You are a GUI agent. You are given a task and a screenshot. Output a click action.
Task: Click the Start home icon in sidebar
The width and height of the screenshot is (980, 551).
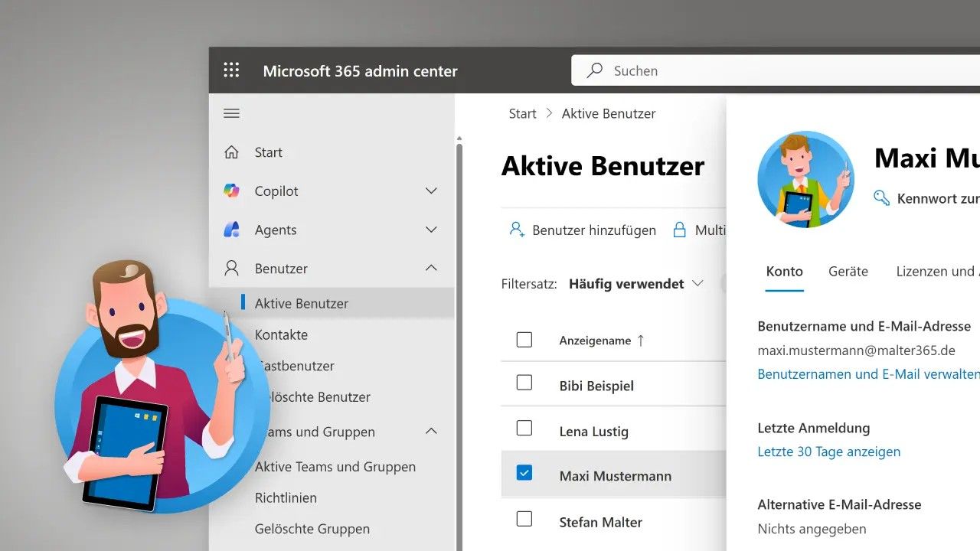231,152
